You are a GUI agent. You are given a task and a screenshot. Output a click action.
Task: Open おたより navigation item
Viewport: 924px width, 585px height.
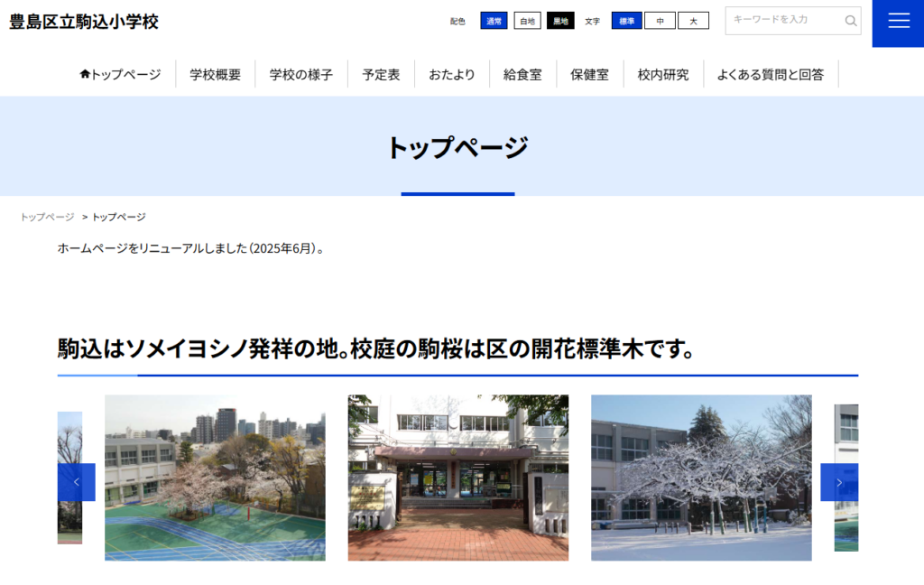pyautogui.click(x=451, y=75)
